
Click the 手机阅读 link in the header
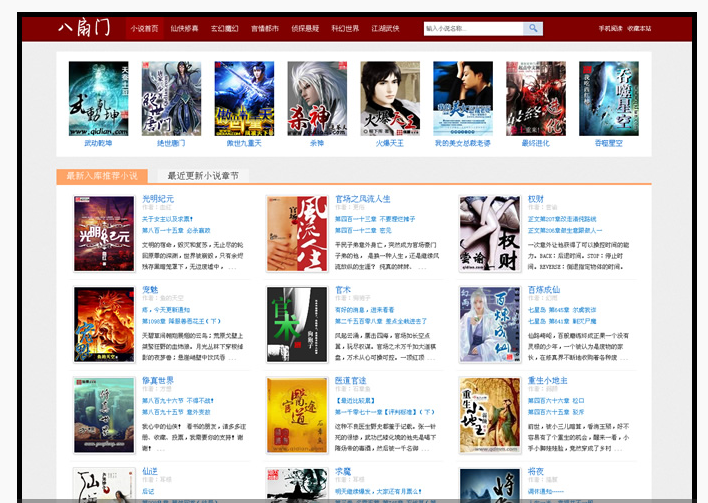[x=610, y=28]
